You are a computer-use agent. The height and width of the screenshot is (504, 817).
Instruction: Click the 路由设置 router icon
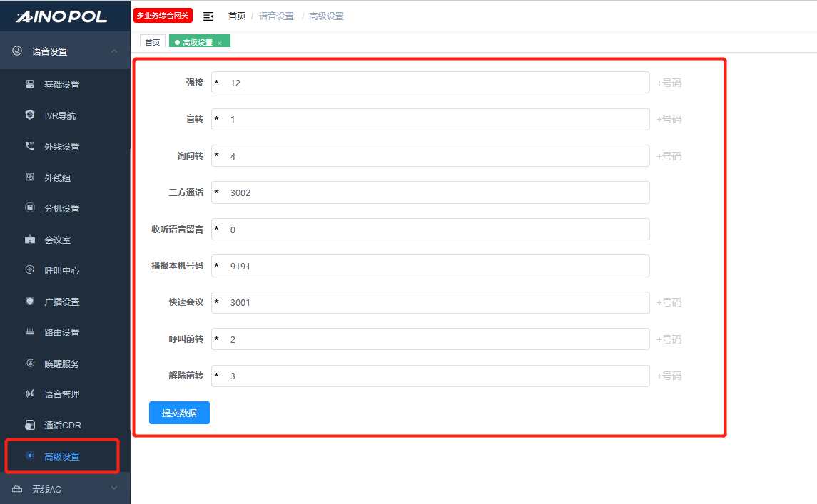click(x=30, y=333)
